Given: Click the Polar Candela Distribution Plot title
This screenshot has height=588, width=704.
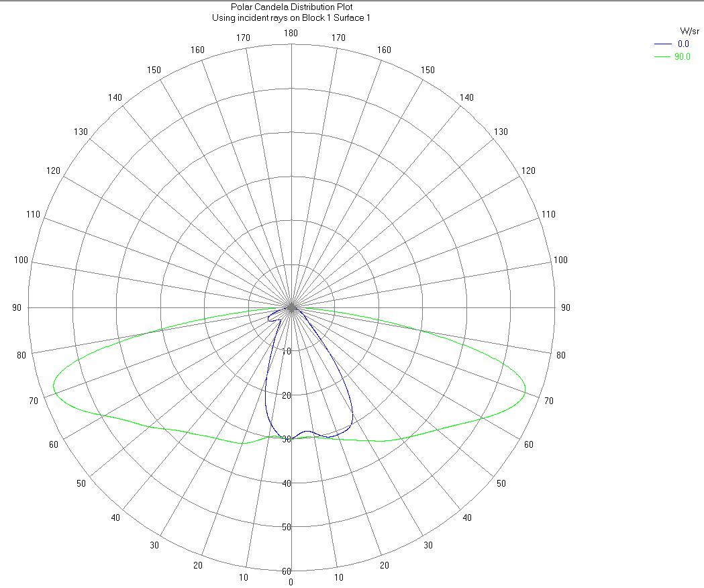Looking at the screenshot, I should (291, 7).
